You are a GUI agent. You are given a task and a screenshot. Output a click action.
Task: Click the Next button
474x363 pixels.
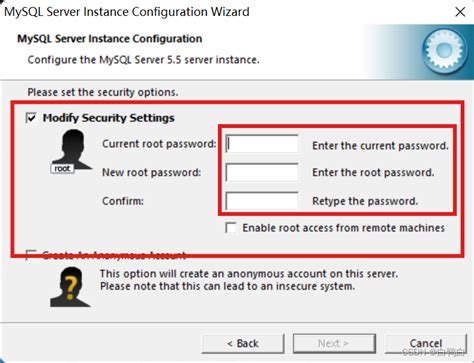(334, 343)
